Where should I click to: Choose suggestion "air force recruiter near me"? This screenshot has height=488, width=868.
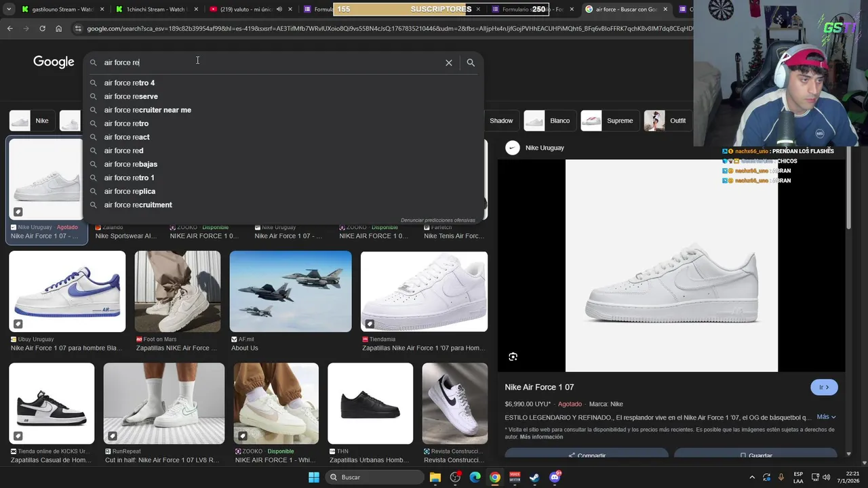pos(283,110)
